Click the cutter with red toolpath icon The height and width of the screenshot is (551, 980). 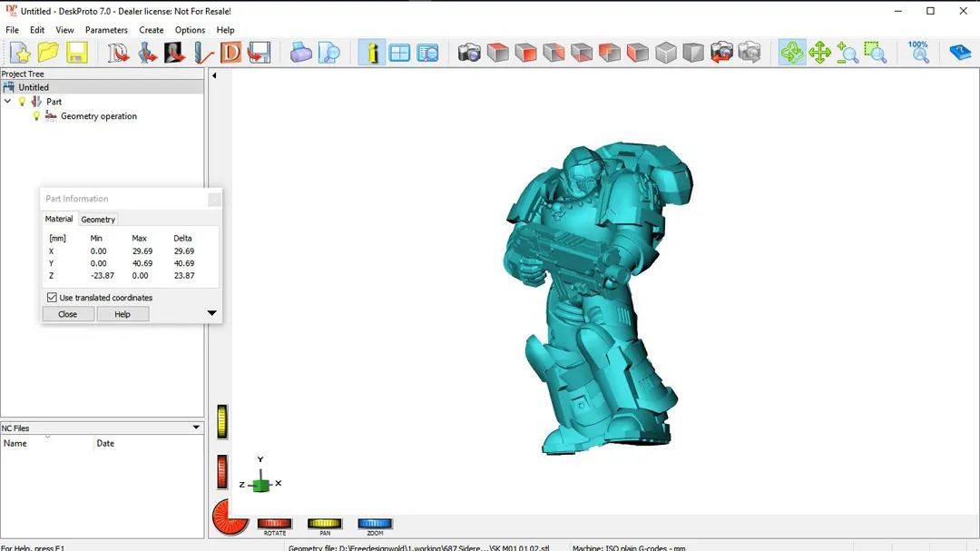tap(203, 53)
